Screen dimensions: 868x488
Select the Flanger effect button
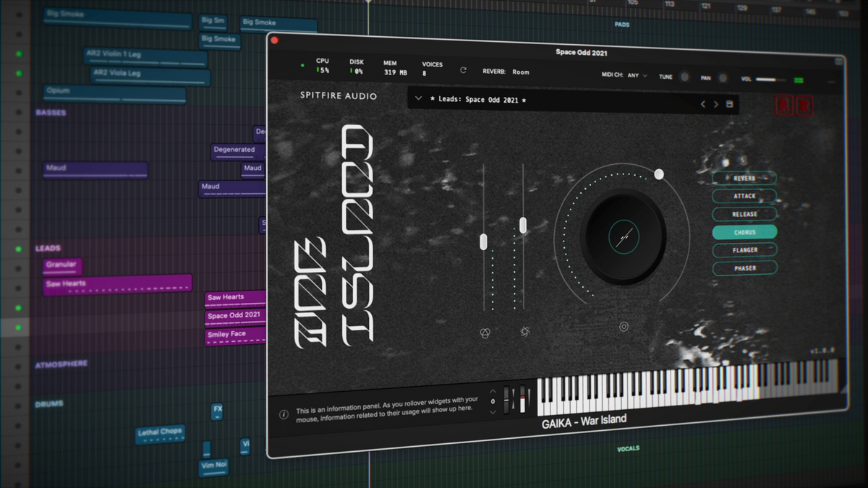point(745,250)
